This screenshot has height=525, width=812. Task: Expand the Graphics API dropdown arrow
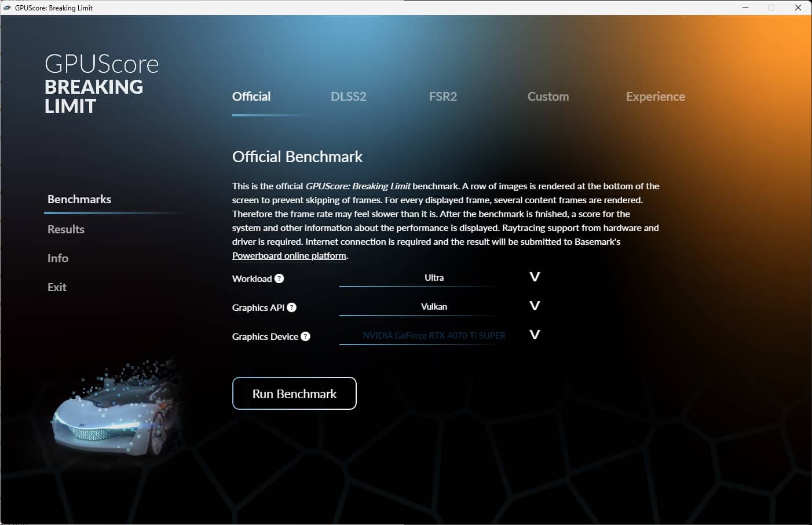point(535,306)
